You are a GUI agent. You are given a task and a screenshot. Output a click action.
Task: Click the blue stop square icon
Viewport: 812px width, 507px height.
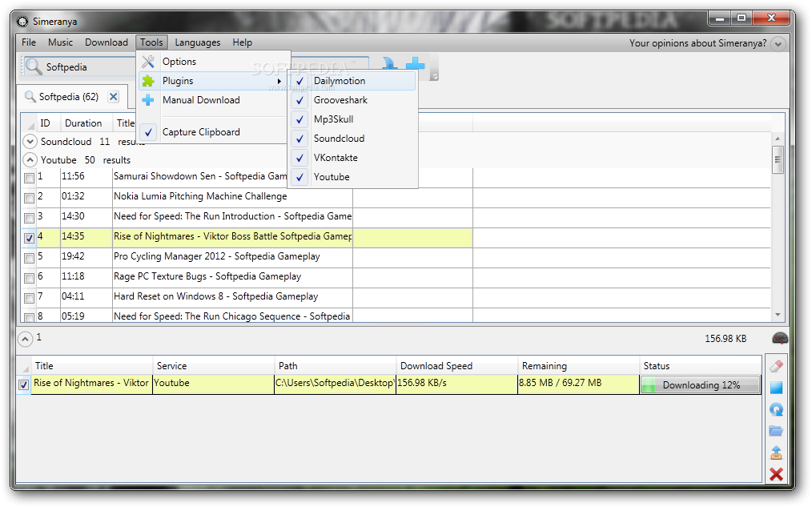coord(776,388)
